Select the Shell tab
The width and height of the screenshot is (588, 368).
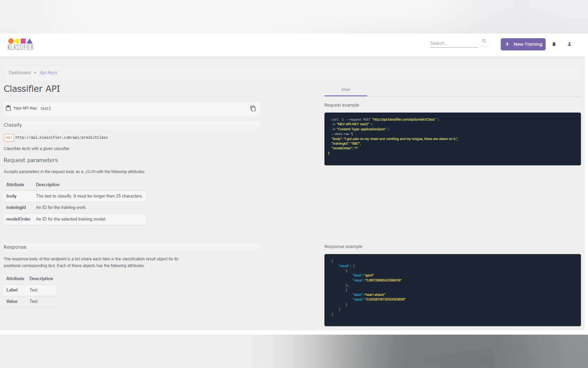click(x=345, y=90)
